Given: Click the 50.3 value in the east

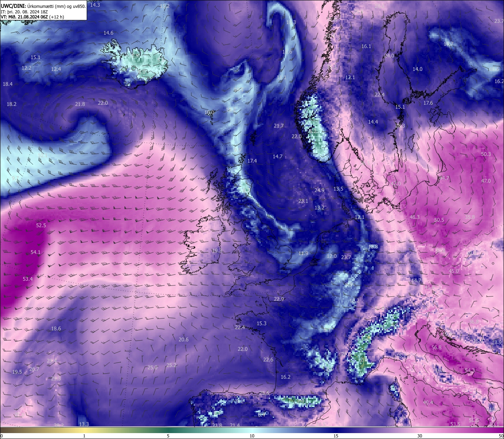Looking at the screenshot, I should pyautogui.click(x=486, y=154).
